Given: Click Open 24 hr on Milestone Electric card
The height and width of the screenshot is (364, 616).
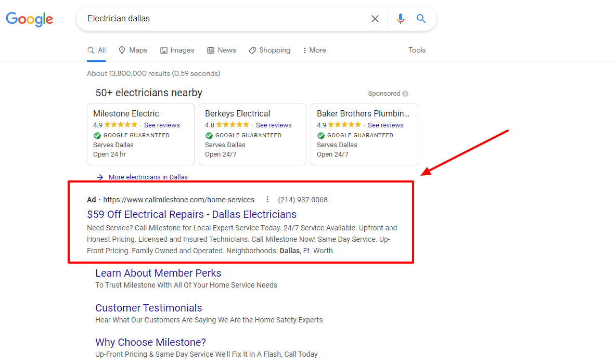Looking at the screenshot, I should tap(110, 154).
